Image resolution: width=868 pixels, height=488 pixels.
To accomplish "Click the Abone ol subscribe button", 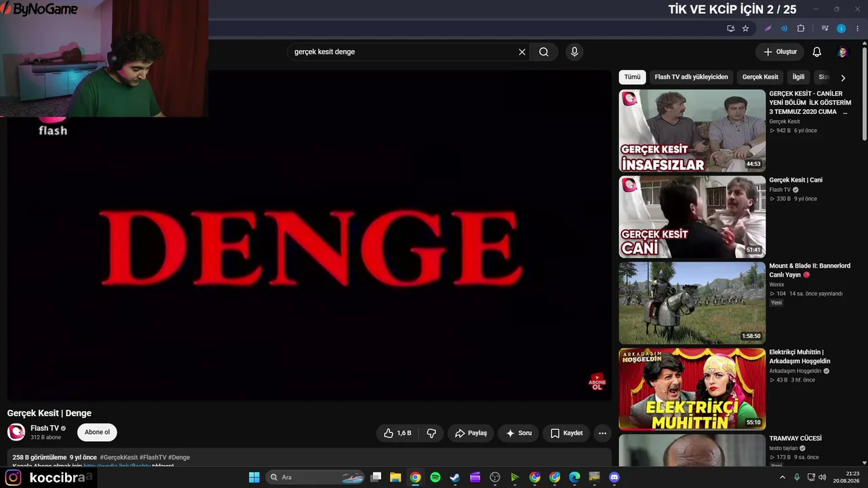I will point(97,432).
